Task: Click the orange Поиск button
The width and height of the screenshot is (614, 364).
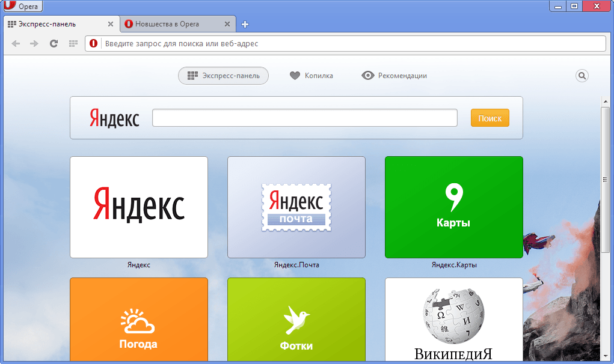Action: pos(490,118)
